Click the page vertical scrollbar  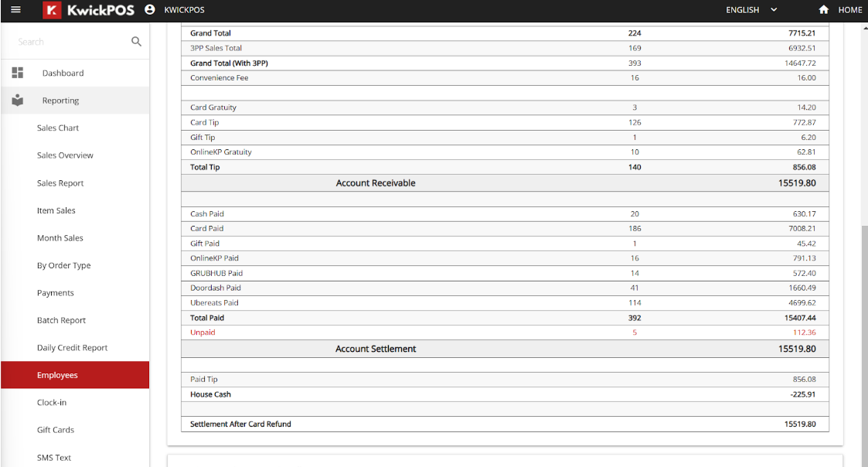pos(864,343)
